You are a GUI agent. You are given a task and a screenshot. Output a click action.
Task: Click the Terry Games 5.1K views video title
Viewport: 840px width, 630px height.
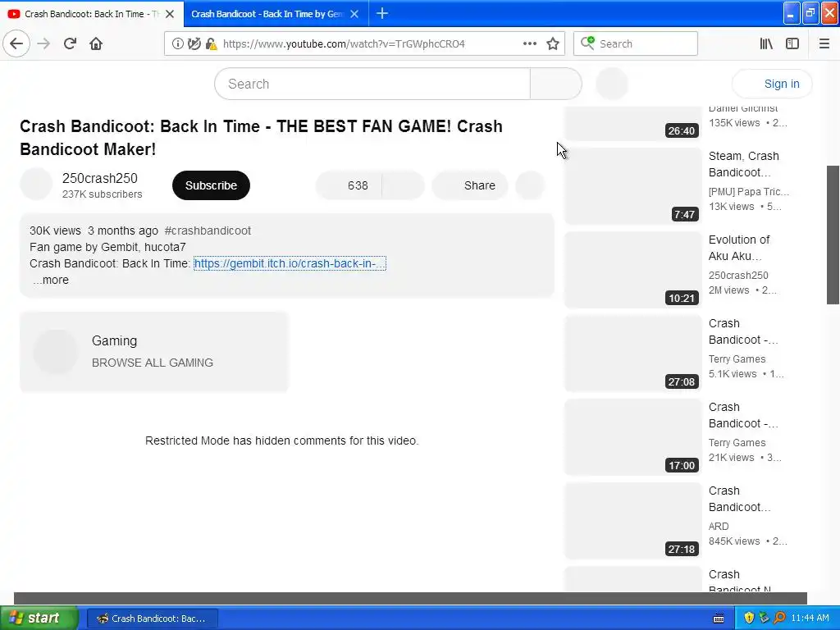click(743, 331)
